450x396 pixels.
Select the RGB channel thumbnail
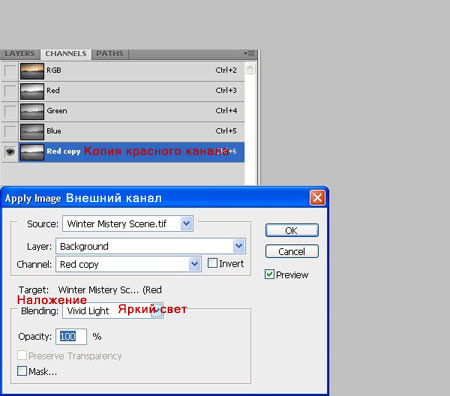pyautogui.click(x=32, y=71)
